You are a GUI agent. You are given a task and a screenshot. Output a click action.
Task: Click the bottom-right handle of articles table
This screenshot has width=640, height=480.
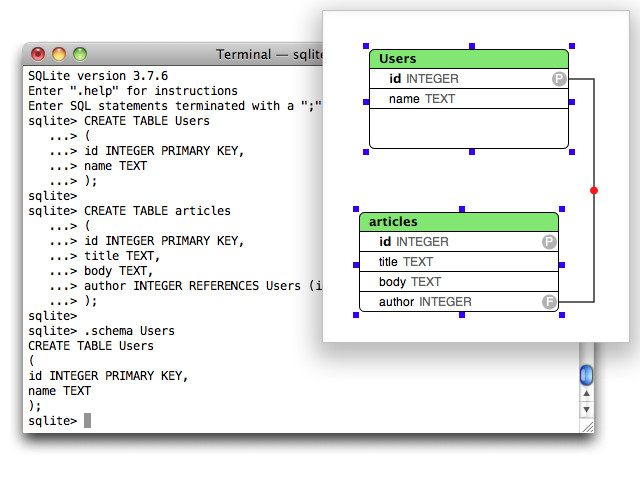click(562, 315)
